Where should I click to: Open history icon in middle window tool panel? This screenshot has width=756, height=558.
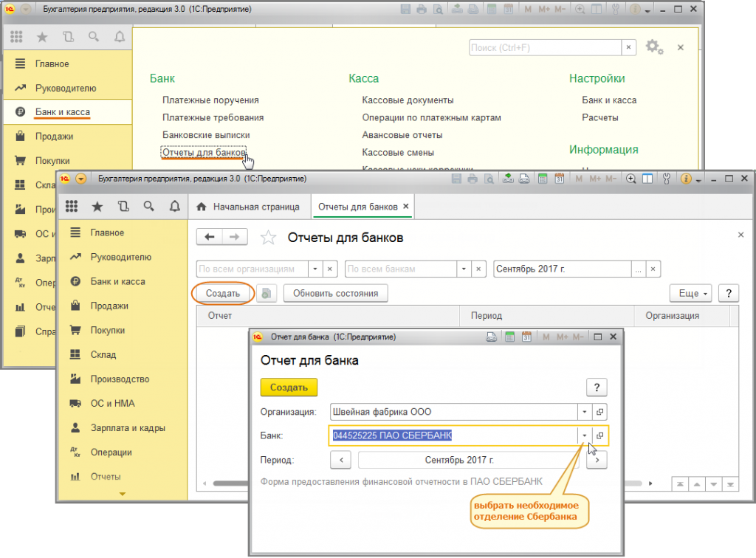pyautogui.click(x=123, y=207)
